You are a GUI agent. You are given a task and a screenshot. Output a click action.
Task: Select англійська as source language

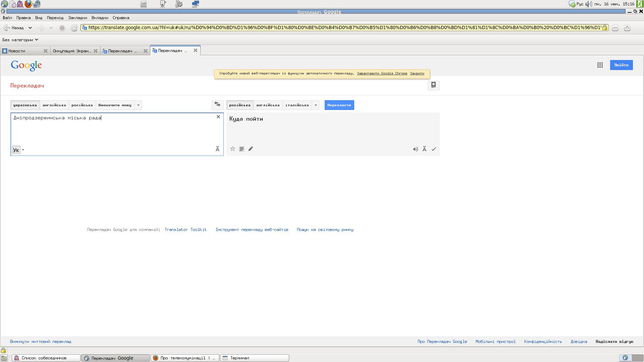tap(54, 105)
